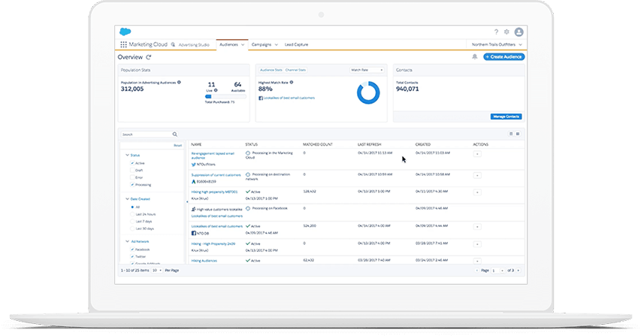
Task: Open the settings gear icon
Action: click(506, 32)
